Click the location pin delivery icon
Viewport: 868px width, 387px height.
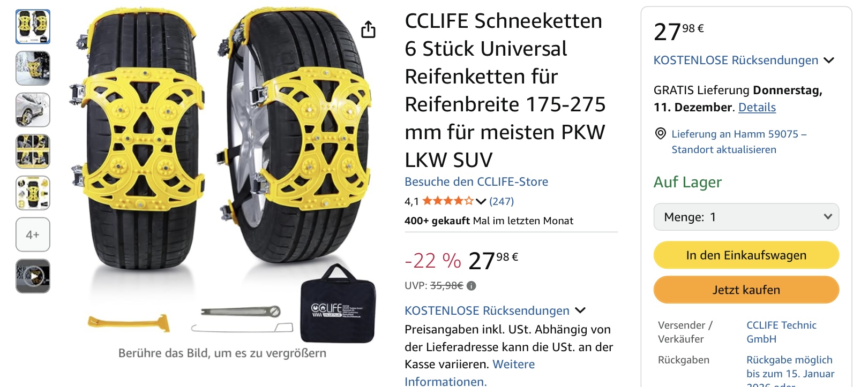click(x=661, y=134)
